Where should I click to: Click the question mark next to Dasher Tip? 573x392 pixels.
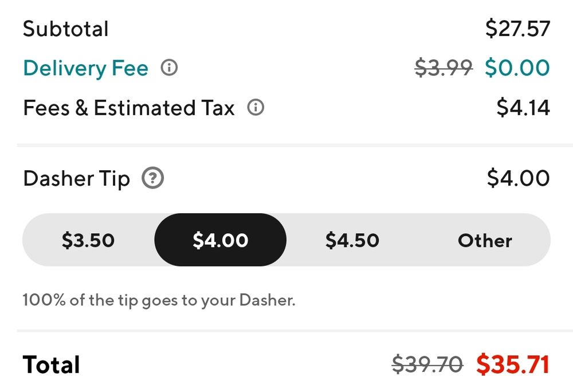tap(152, 179)
